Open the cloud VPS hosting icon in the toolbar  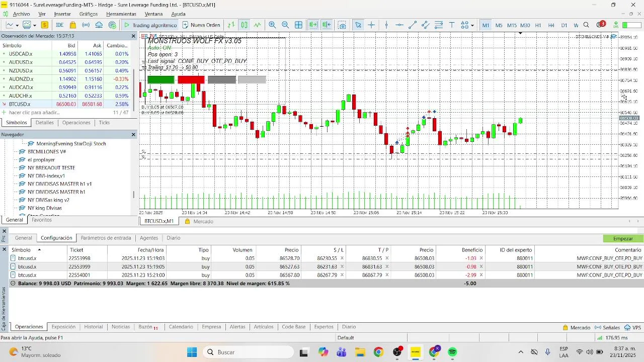click(99, 25)
